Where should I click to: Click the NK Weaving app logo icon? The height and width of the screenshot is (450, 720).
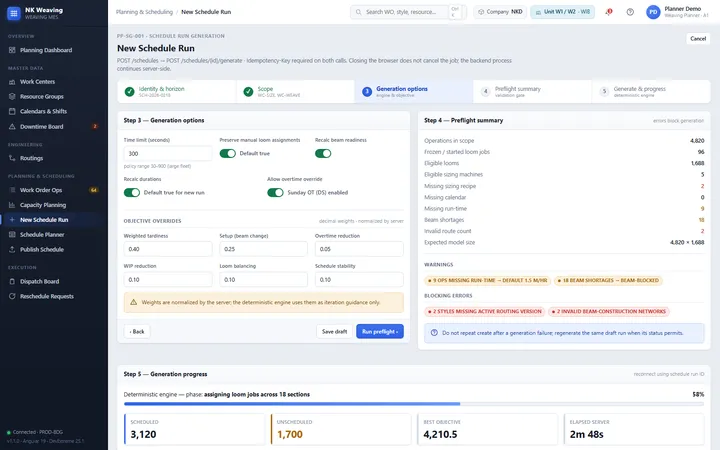(14, 13)
